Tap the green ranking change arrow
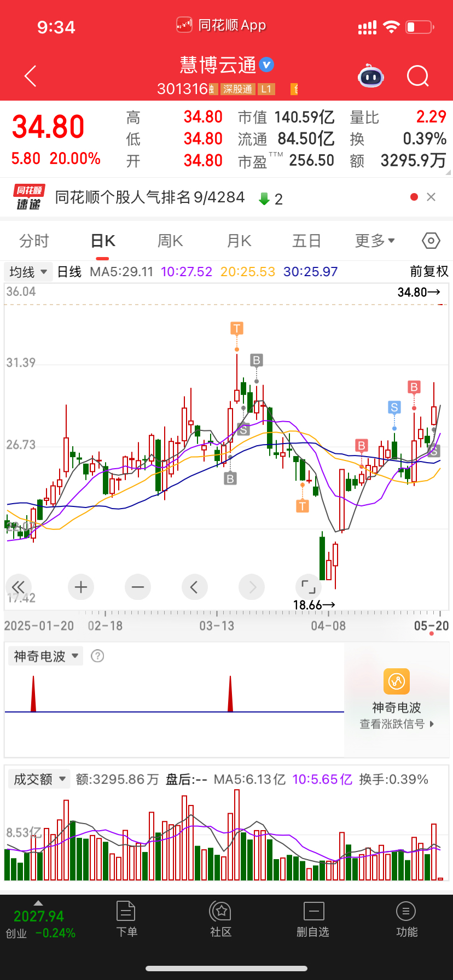 click(x=264, y=199)
